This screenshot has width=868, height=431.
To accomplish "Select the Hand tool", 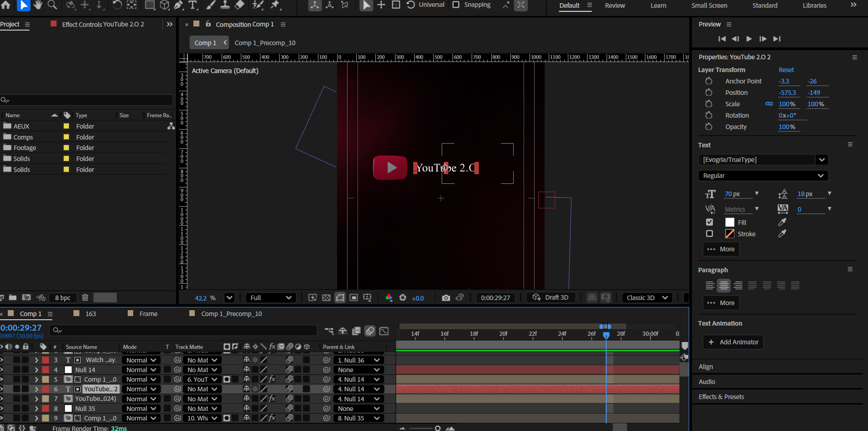I will tap(38, 5).
